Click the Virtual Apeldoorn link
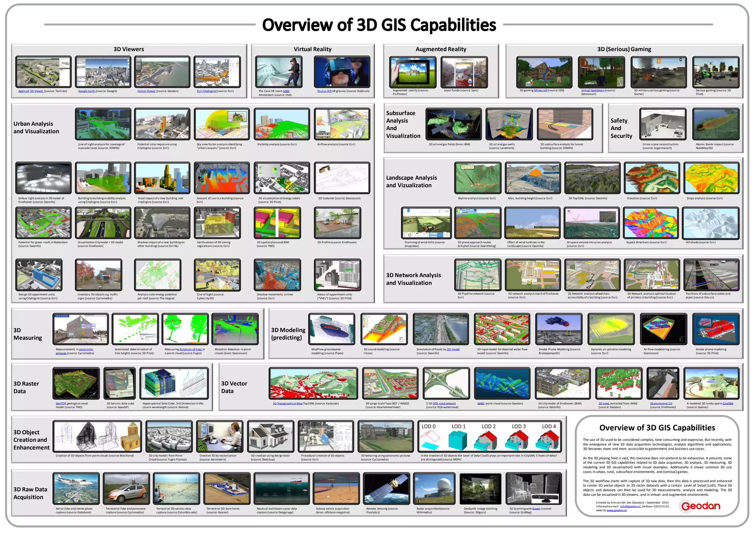The image size is (756, 534). point(593,90)
